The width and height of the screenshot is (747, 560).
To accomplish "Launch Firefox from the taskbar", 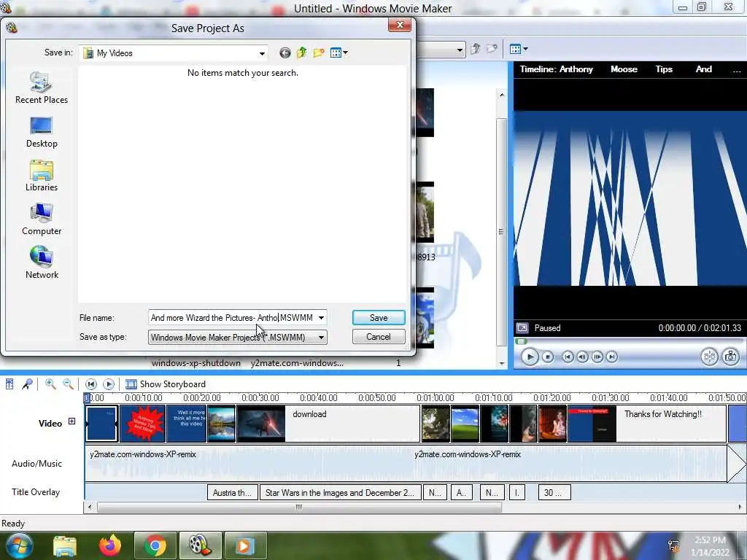I will pyautogui.click(x=110, y=545).
